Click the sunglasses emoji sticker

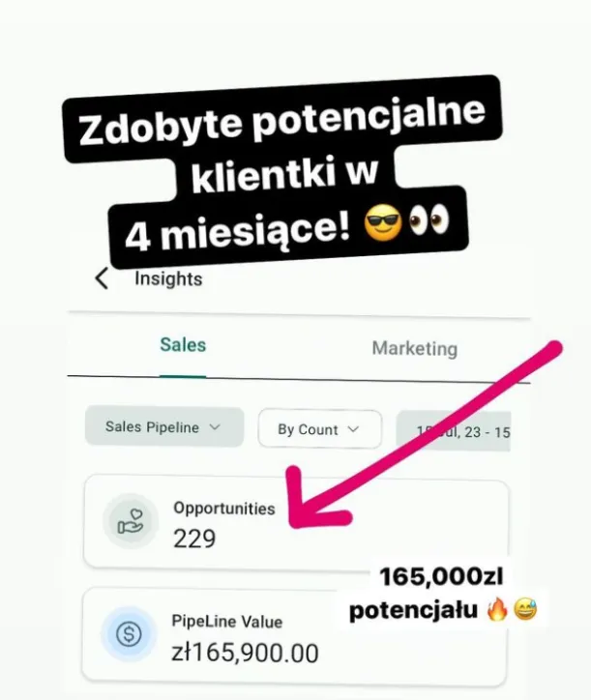click(x=383, y=222)
